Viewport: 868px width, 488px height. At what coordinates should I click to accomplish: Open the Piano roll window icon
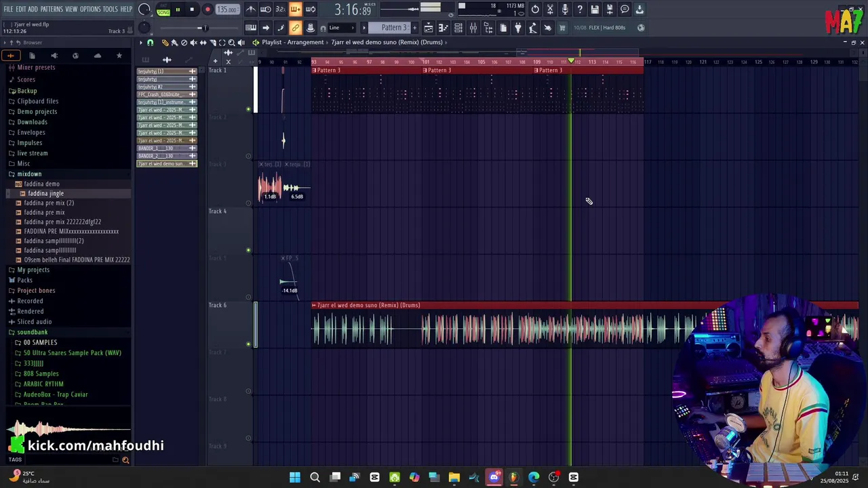click(443, 28)
